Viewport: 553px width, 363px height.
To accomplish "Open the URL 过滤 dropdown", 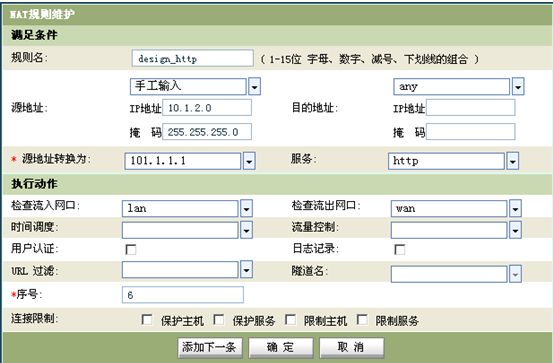I will pyautogui.click(x=187, y=270).
